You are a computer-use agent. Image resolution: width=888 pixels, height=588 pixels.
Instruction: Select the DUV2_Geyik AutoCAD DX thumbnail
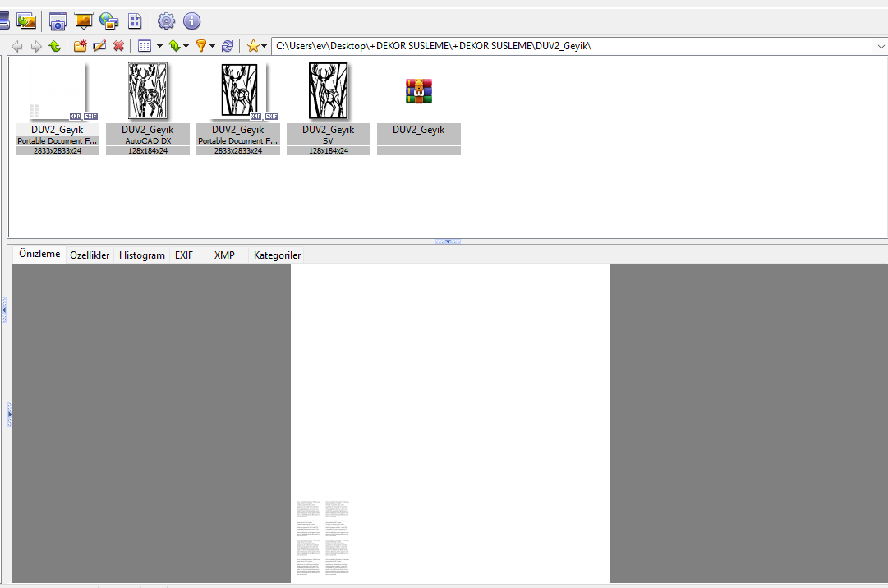point(148,108)
